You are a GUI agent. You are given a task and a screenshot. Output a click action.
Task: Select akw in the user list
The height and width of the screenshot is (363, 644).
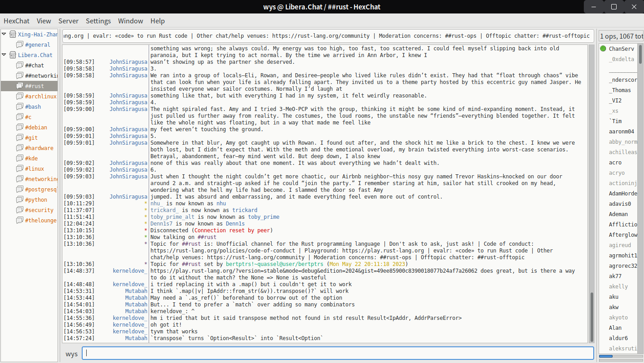(613, 307)
